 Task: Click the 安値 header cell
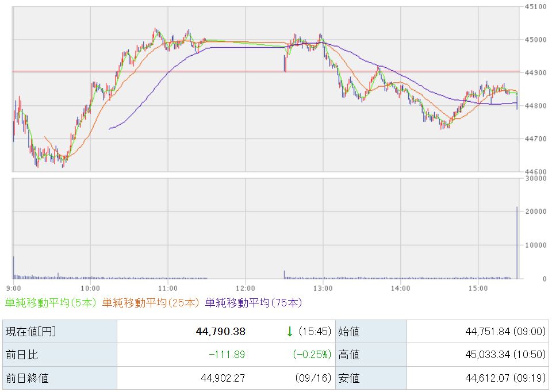(371, 378)
